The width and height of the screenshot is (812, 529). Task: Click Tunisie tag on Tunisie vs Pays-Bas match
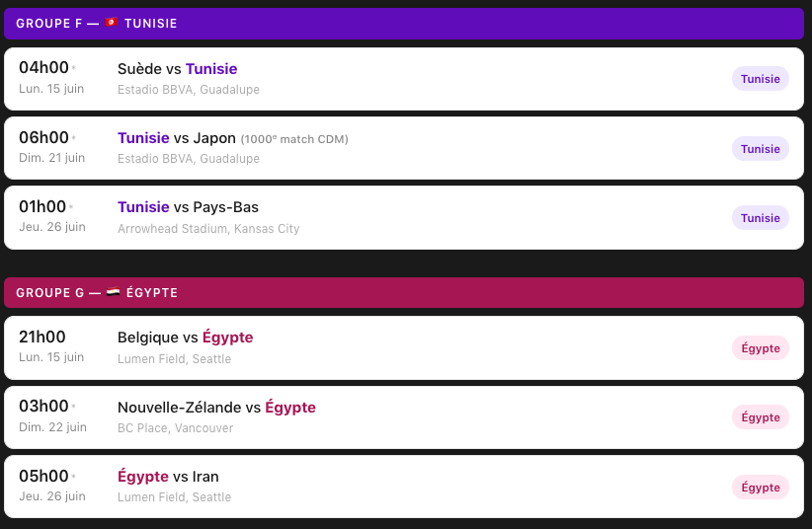(x=760, y=218)
